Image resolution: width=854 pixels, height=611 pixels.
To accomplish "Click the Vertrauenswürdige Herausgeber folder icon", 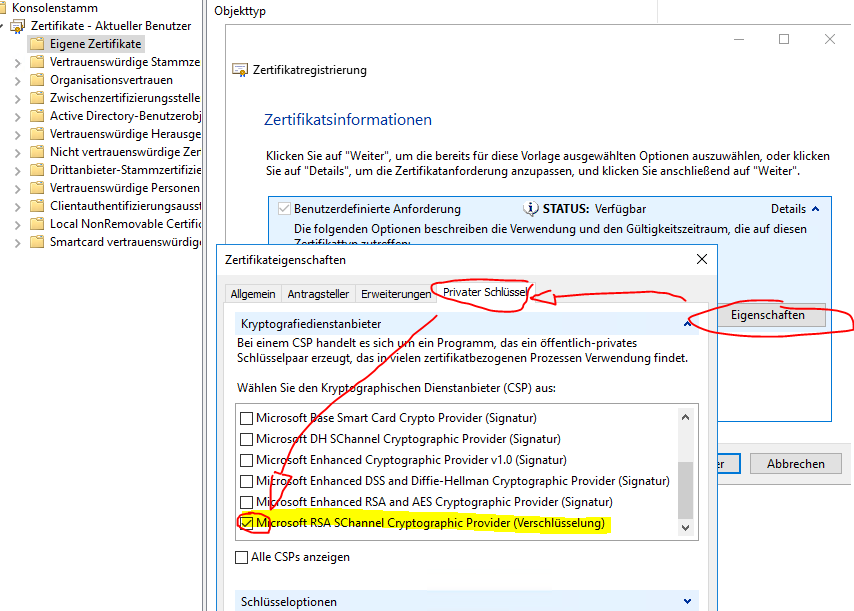I will [36, 133].
